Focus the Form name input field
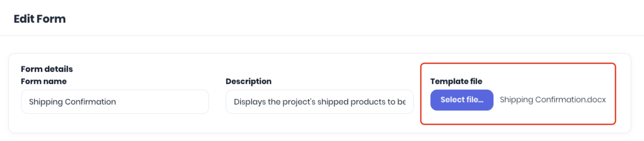 coord(115,102)
